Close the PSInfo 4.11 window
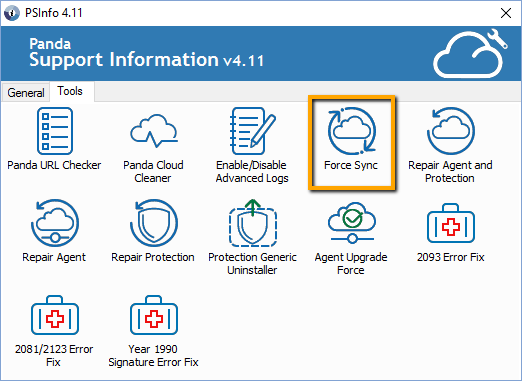This screenshot has height=381, width=522. pos(506,13)
